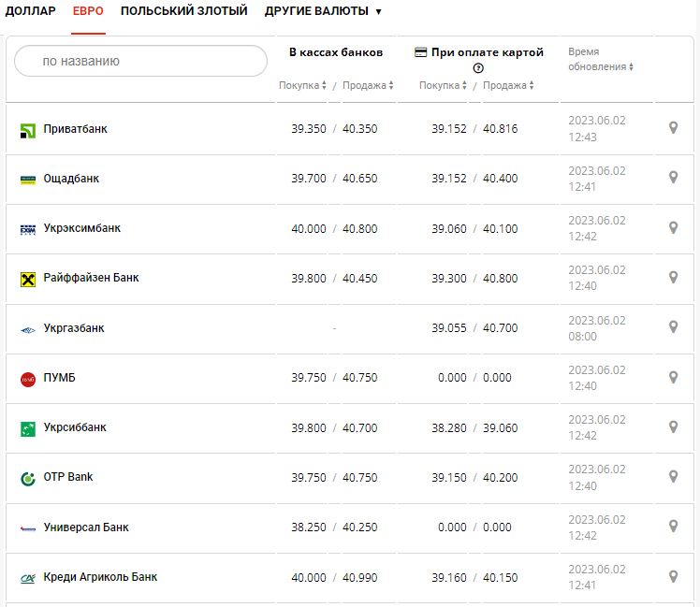Select the ЕВРО currency tab
Image resolution: width=700 pixels, height=607 pixels.
pyautogui.click(x=88, y=11)
